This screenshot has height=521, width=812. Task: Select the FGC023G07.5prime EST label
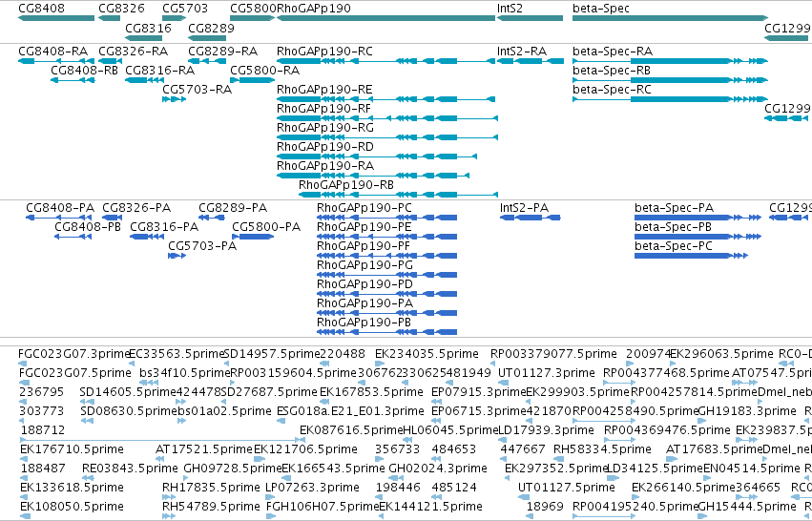[x=75, y=373]
